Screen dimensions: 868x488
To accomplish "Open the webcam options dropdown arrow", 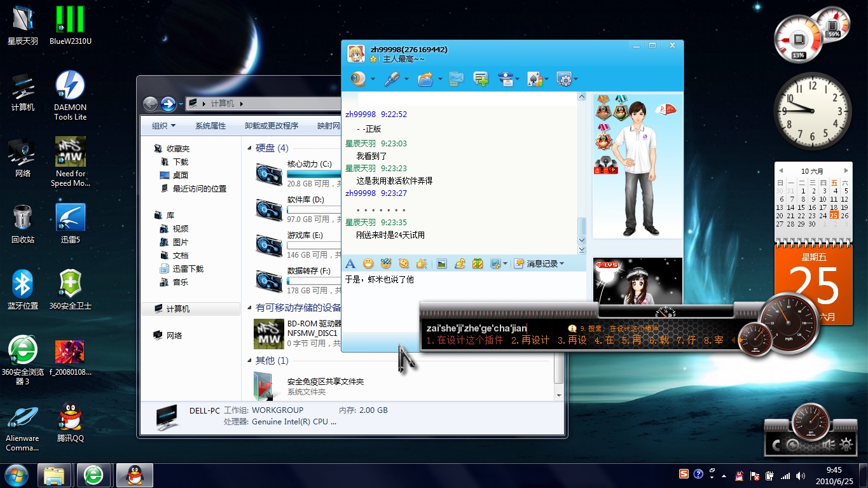I will [373, 80].
